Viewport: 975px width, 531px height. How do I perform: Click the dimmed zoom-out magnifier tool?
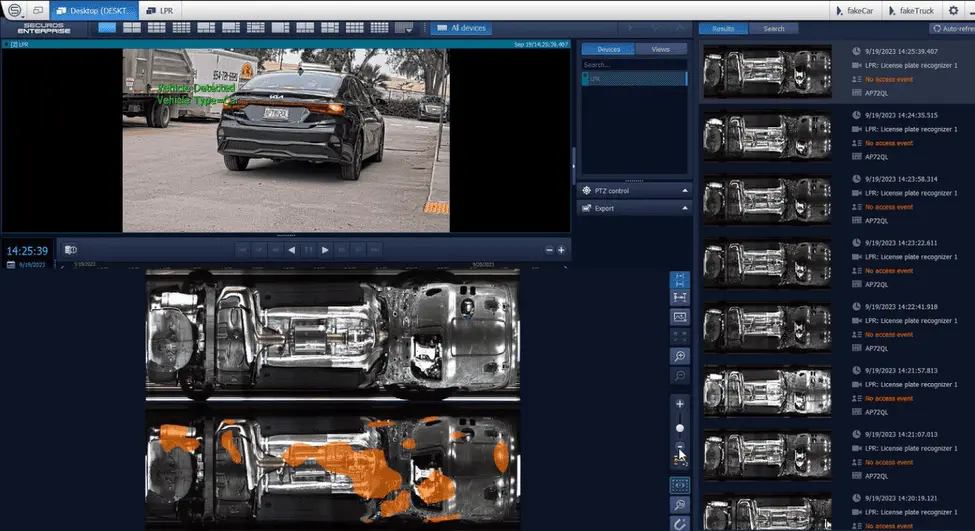tap(680, 376)
